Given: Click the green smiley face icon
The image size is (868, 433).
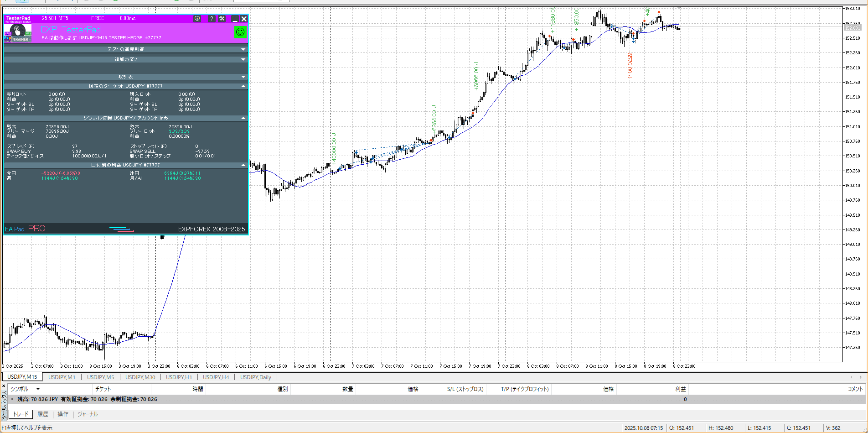Looking at the screenshot, I should 240,32.
